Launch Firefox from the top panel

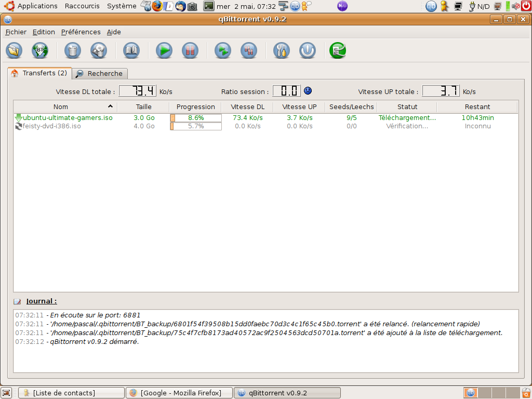click(157, 6)
